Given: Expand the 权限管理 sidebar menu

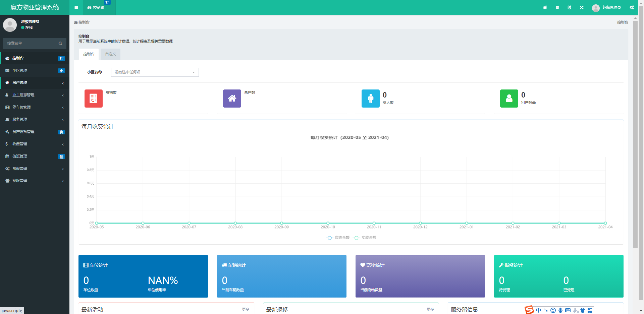Looking at the screenshot, I should [35, 181].
